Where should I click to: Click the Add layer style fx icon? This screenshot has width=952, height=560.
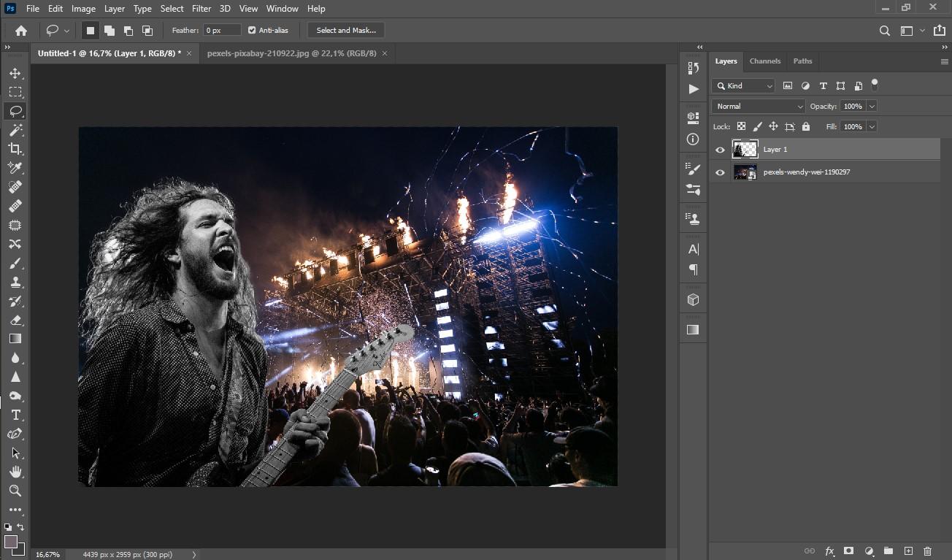point(829,551)
